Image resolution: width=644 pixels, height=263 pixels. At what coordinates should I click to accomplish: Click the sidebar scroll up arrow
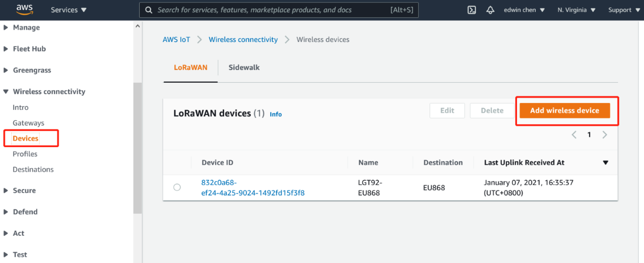click(138, 26)
